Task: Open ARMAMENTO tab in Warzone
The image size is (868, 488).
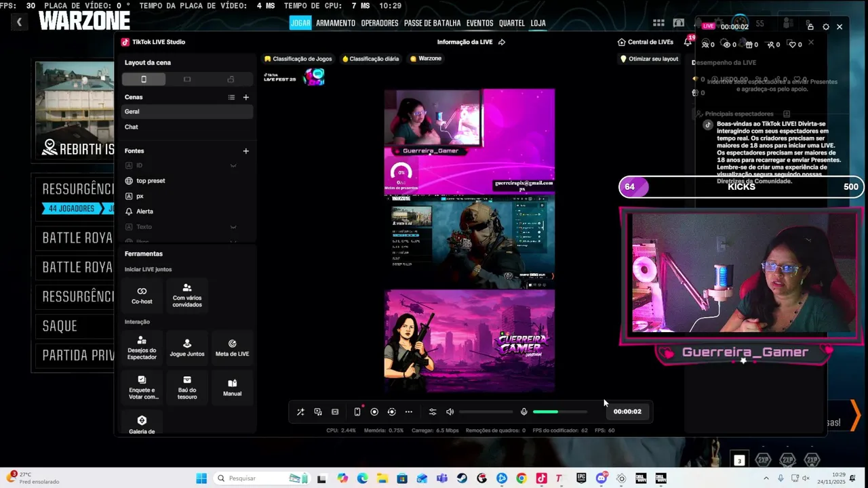Action: pyautogui.click(x=336, y=23)
